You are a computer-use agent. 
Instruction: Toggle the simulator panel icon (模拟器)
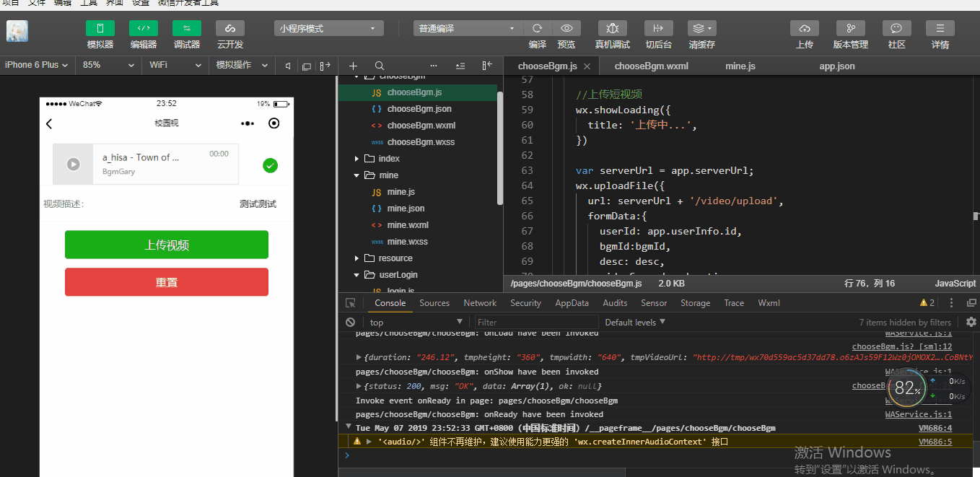100,28
